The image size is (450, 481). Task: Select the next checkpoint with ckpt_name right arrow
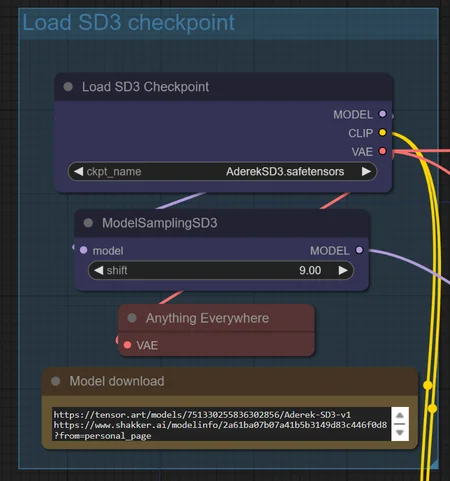coord(366,172)
